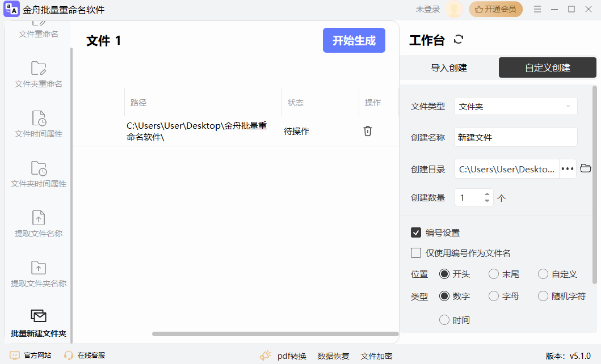Select 时间 type radio button
This screenshot has width=601, height=364.
(x=444, y=320)
